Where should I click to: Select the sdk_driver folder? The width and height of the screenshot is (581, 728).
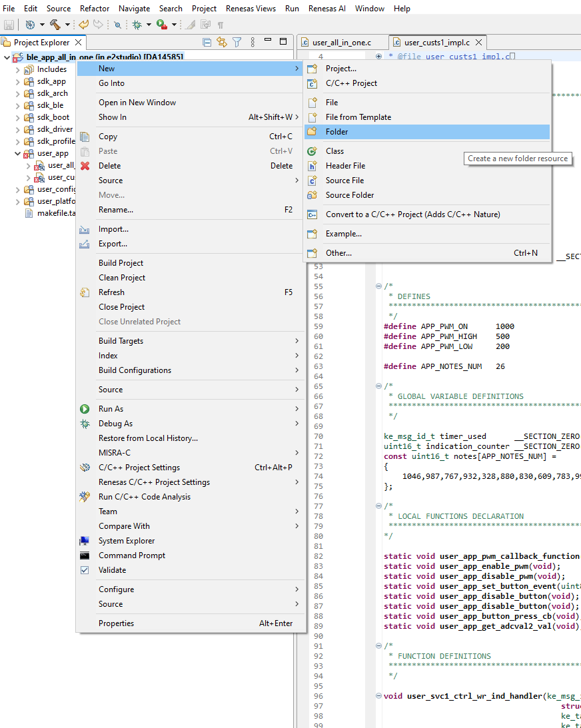point(55,129)
